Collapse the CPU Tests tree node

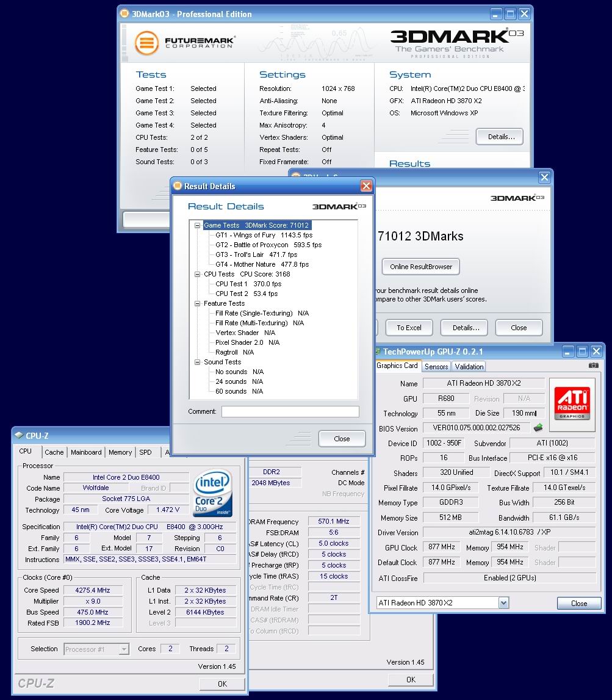click(x=197, y=274)
